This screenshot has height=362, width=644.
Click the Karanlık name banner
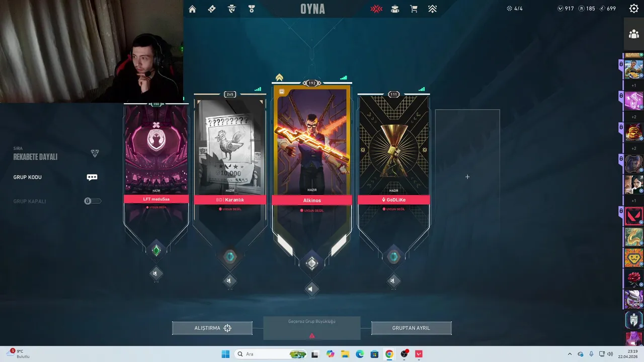[x=230, y=200]
